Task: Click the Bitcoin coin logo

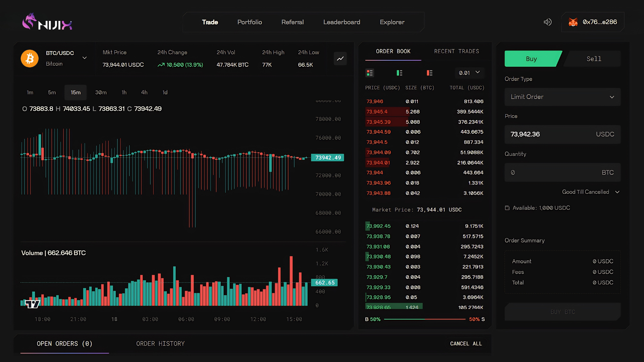Action: [x=30, y=58]
